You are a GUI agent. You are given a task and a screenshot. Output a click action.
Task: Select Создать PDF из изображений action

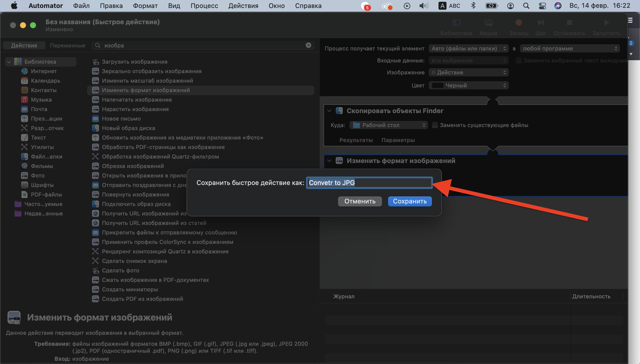200,299
